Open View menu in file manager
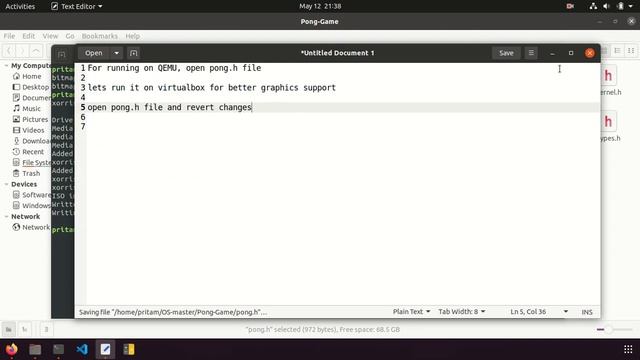Image resolution: width=640 pixels, height=360 pixels. click(x=50, y=36)
